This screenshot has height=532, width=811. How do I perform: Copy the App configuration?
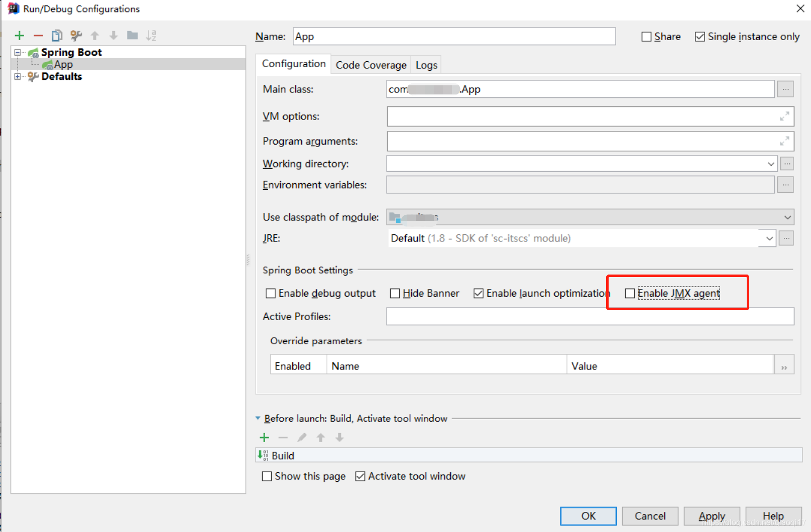(x=57, y=35)
